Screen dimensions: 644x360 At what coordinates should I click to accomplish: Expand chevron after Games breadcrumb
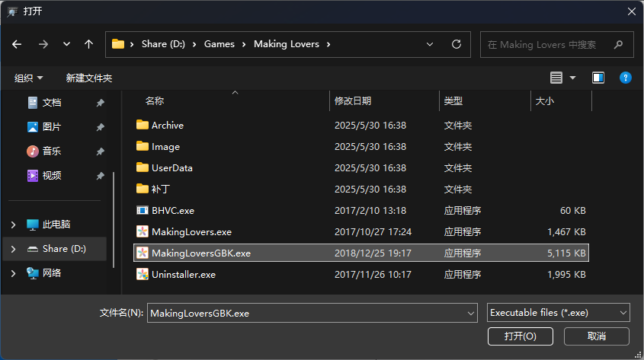[x=244, y=44]
